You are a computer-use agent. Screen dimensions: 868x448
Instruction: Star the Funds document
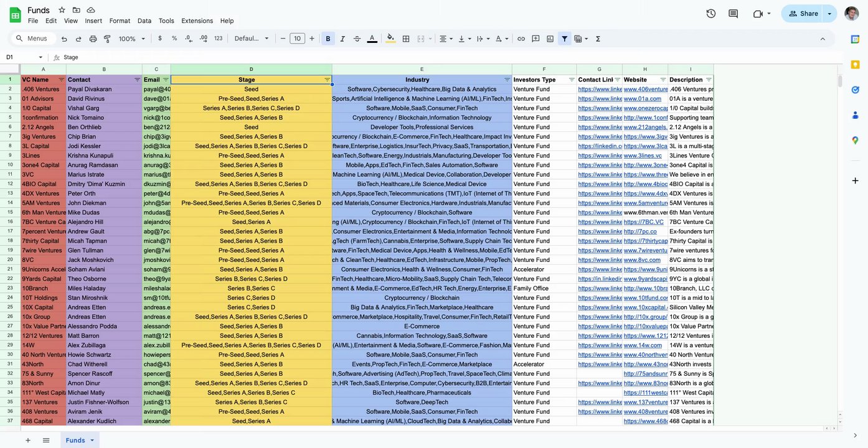click(x=62, y=10)
